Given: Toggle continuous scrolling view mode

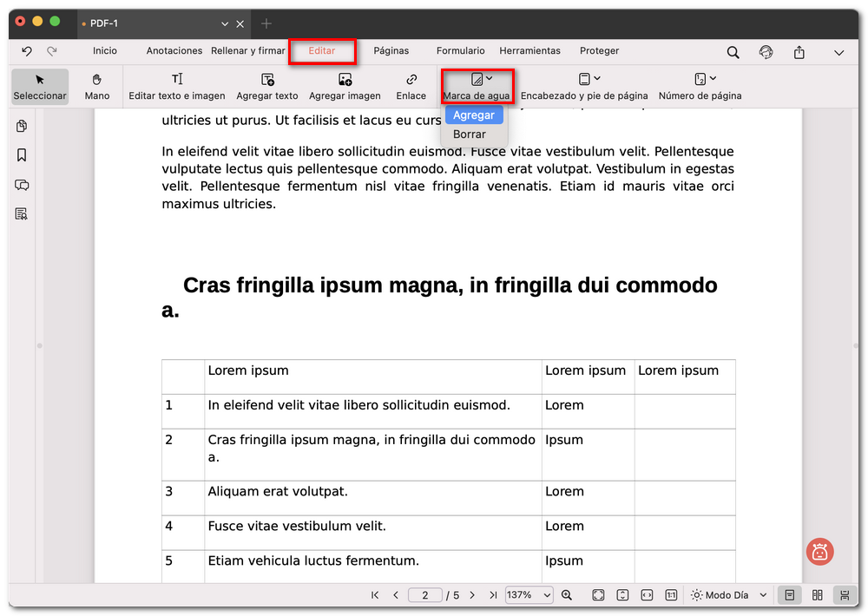Looking at the screenshot, I should point(844,595).
